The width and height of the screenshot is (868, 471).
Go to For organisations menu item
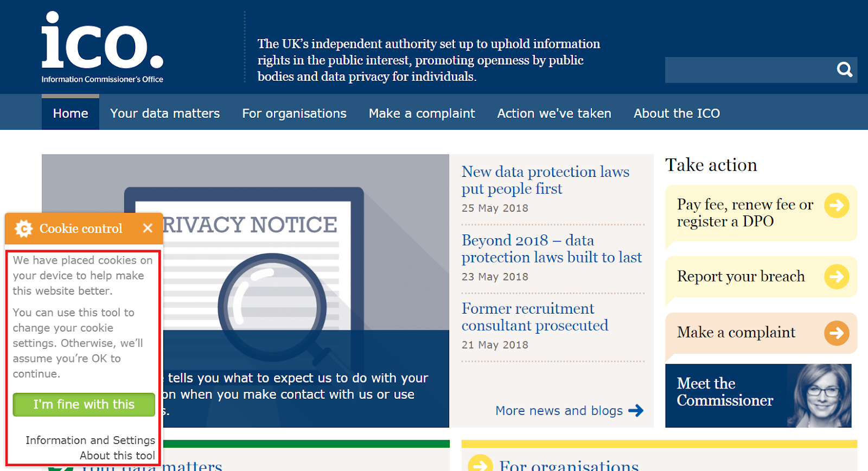pos(294,113)
